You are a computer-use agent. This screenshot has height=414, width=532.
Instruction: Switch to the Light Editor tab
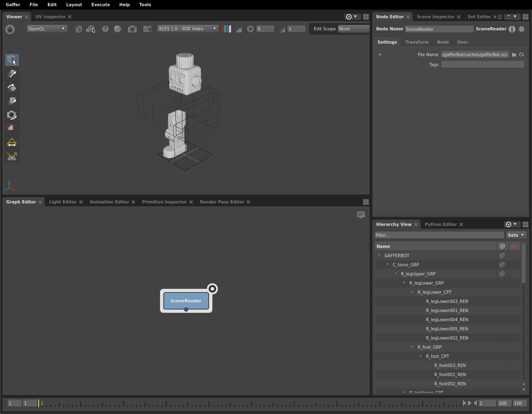pos(63,202)
